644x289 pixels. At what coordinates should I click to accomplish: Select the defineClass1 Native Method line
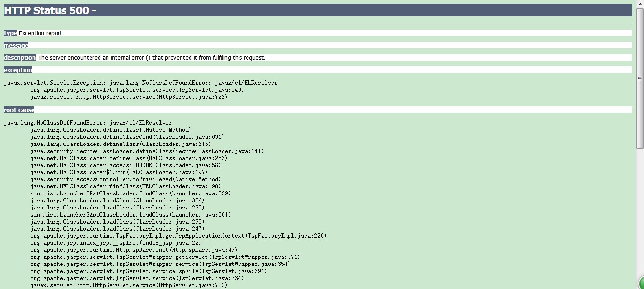(x=111, y=129)
